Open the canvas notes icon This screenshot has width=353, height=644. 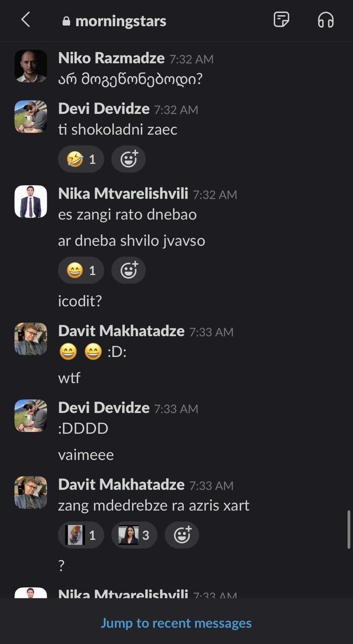point(281,19)
